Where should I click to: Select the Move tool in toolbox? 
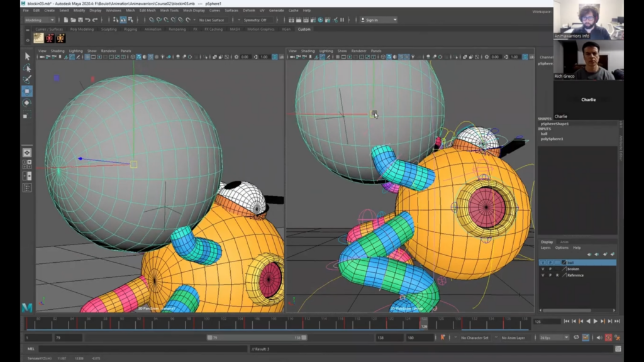tap(27, 91)
